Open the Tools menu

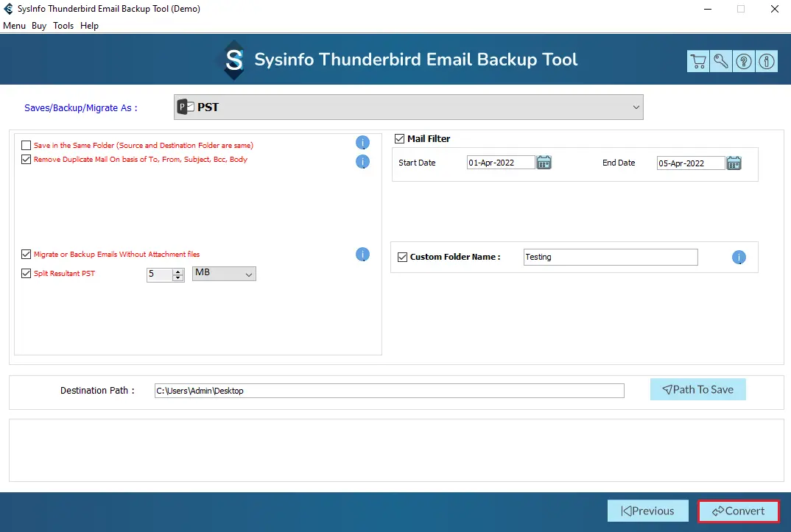(63, 26)
